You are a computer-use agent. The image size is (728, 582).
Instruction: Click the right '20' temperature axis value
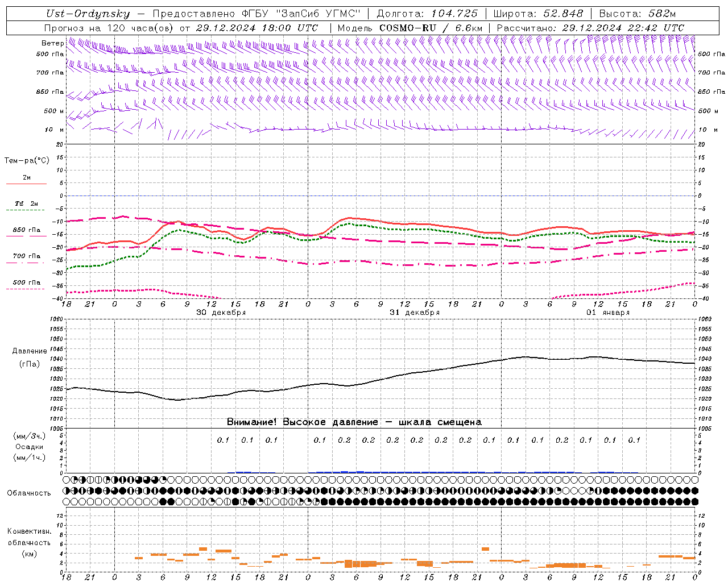pyautogui.click(x=702, y=144)
